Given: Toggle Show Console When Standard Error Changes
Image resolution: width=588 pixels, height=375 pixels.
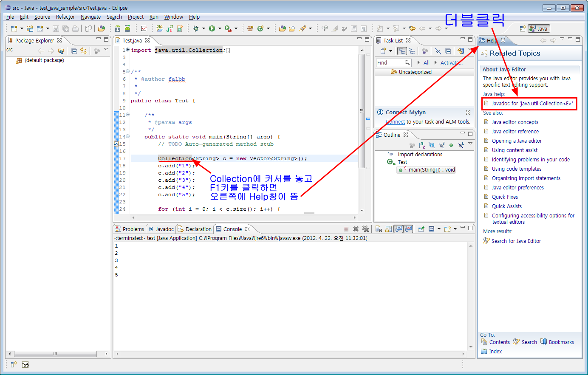Looking at the screenshot, I should tap(408, 229).
